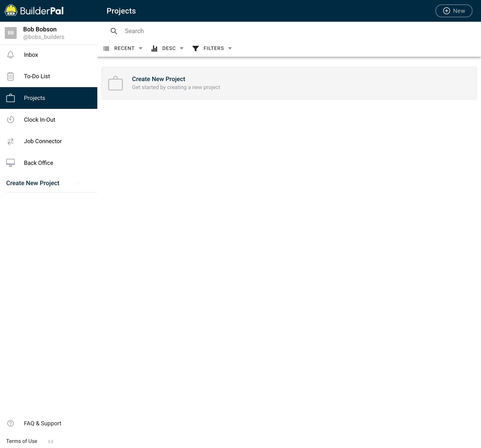Click the briefcase icon in project card
This screenshot has height=448, width=481.
(115, 83)
